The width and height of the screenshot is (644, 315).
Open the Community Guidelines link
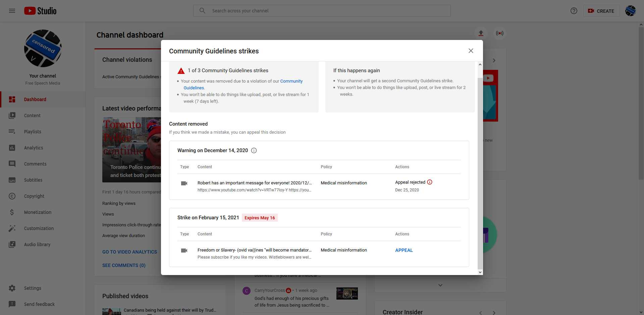291,81
